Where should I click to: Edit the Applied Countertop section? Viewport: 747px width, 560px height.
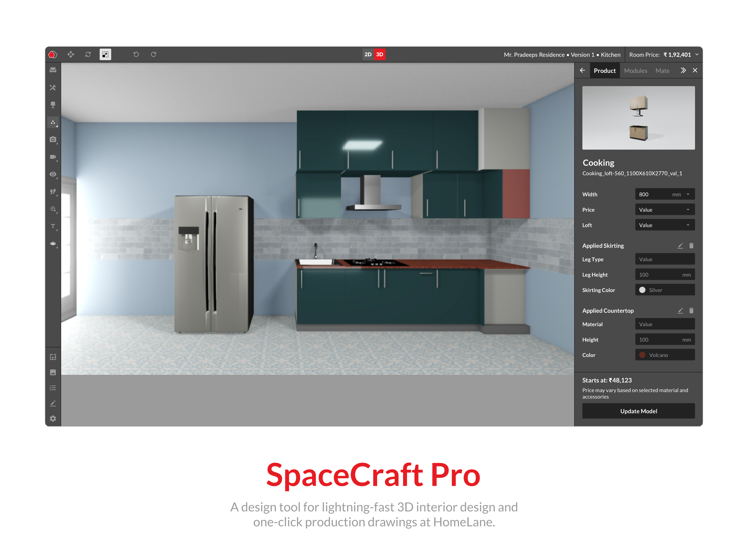680,311
